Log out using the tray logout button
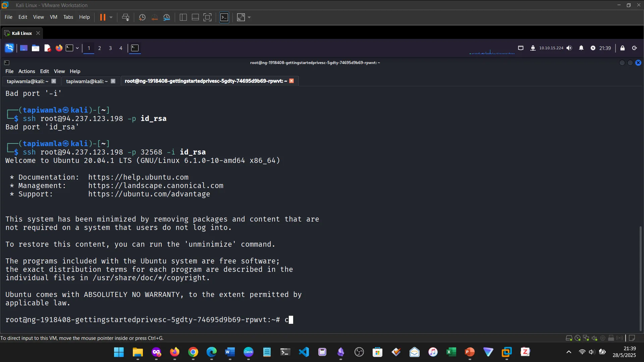 point(634,48)
